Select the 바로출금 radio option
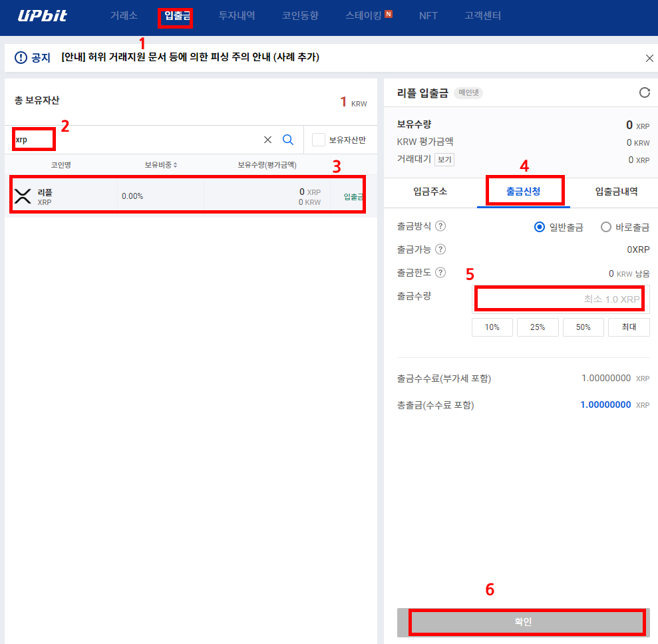658x644 pixels. (605, 227)
